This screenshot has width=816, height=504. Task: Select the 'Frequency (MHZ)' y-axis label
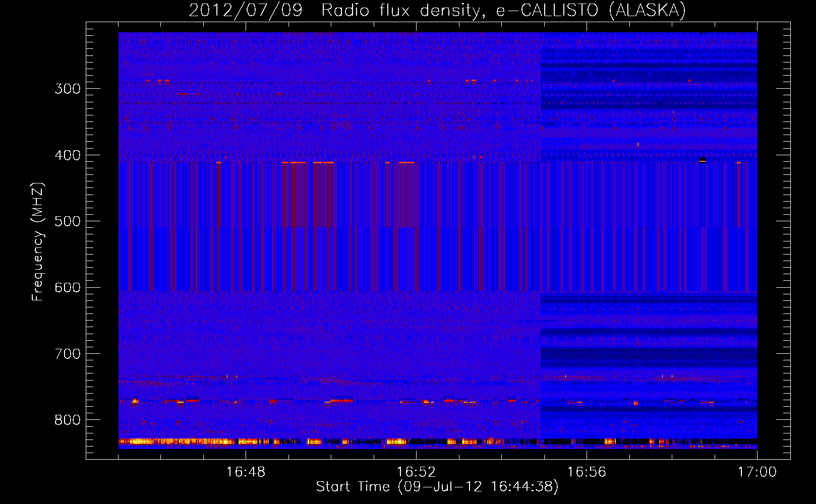click(38, 242)
